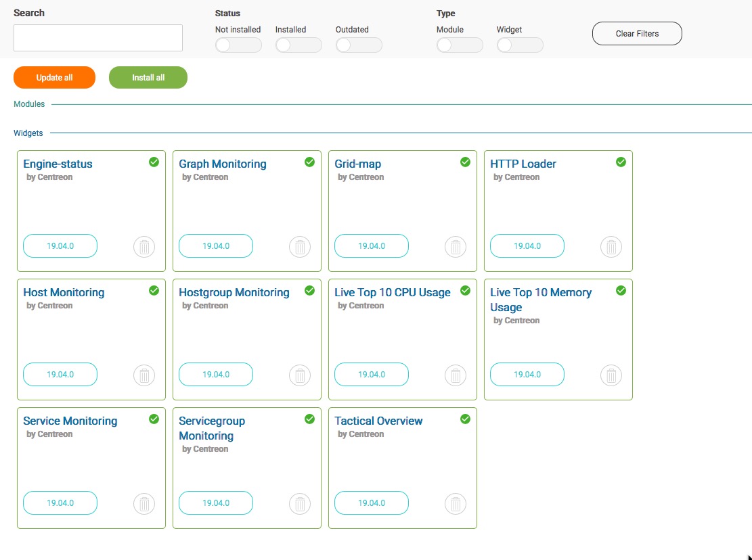The width and height of the screenshot is (752, 560).
Task: Click the green Install all button
Action: tap(148, 78)
